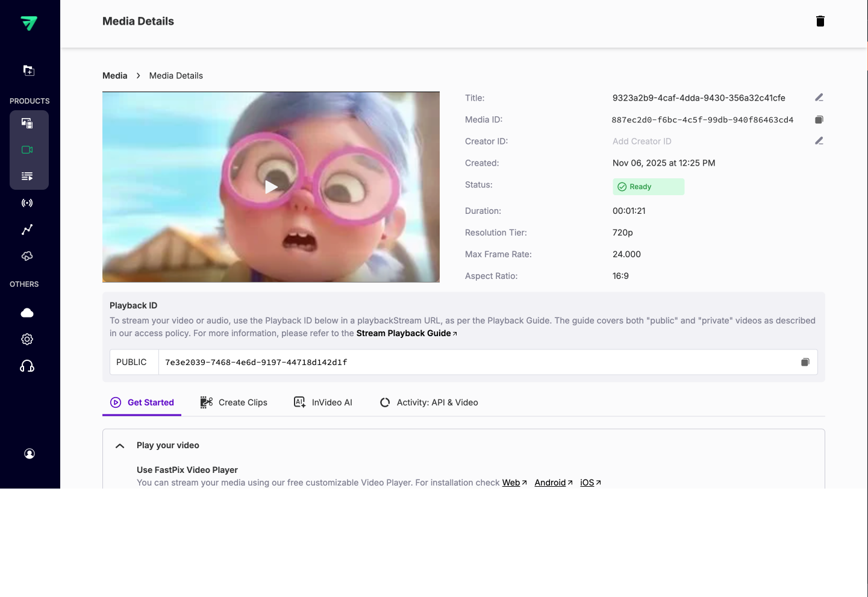Click the Media breadcrumb chevron
This screenshot has height=597, width=868.
tap(138, 75)
